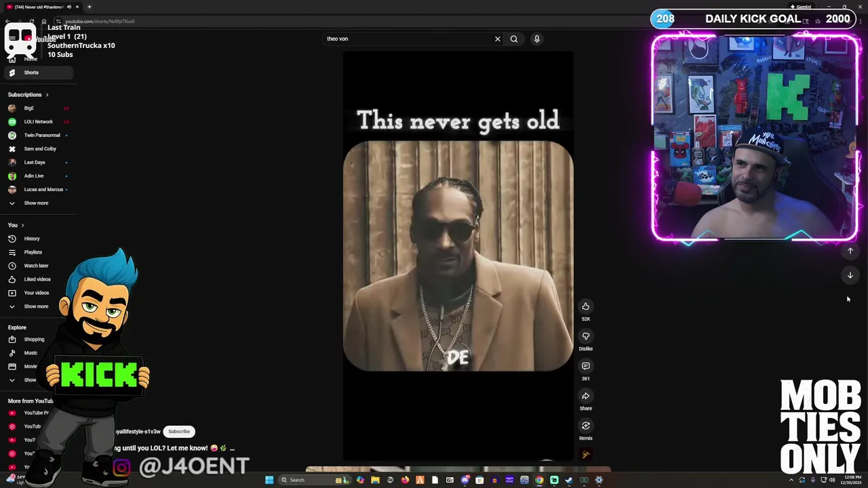Expand the Subscriptions section chevron
Screen dimensions: 868x488
(x=47, y=95)
